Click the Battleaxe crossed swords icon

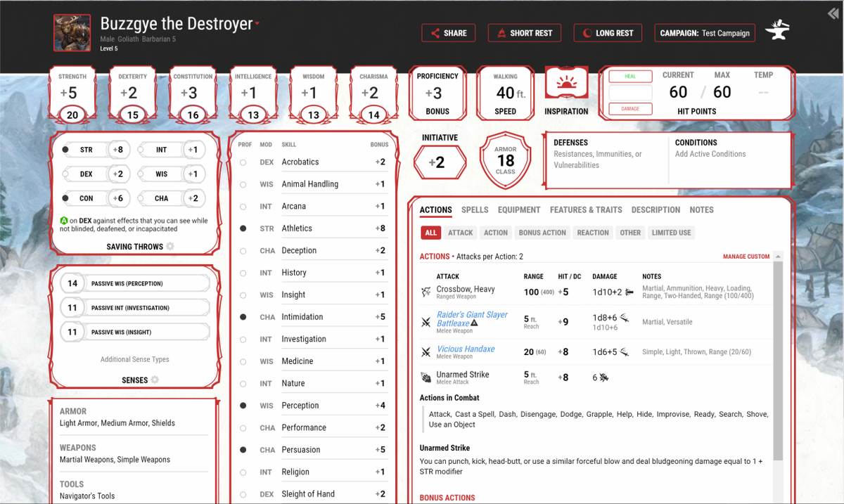(426, 322)
